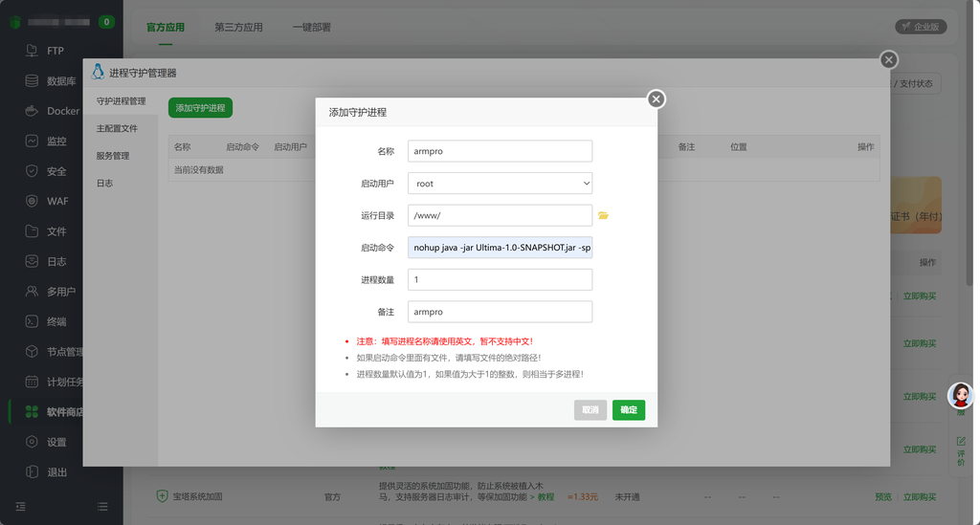Close the 进程守护管理器 window
The image size is (980, 525).
pyautogui.click(x=889, y=60)
